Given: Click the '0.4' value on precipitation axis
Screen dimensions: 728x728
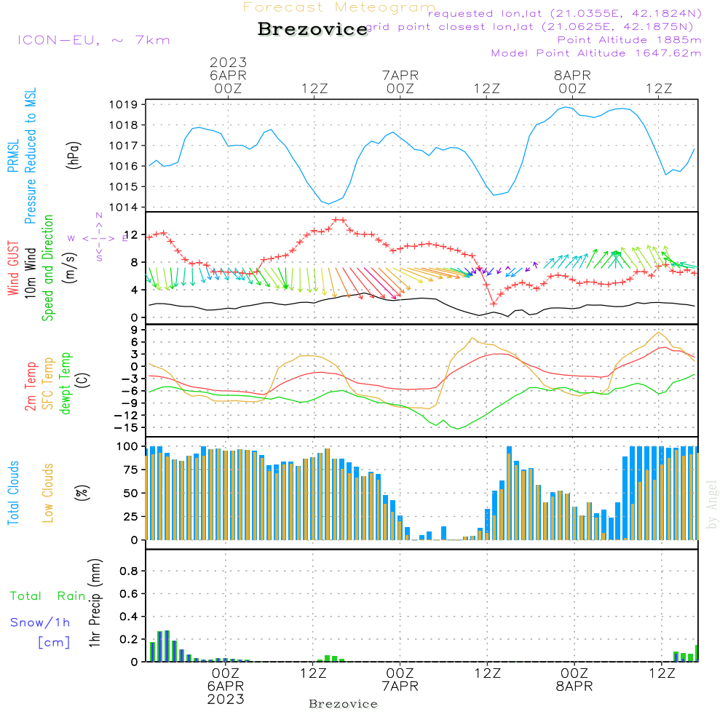Looking at the screenshot, I should 129,617.
